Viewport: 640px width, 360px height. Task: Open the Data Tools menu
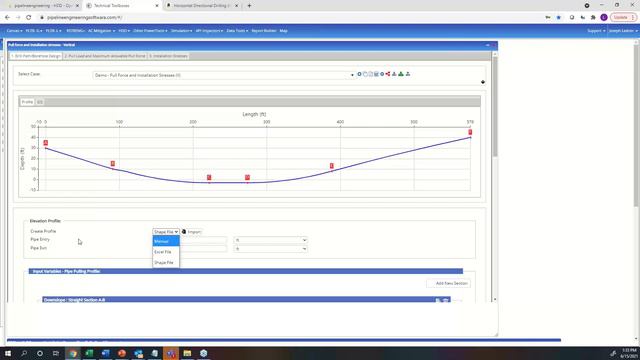click(237, 31)
